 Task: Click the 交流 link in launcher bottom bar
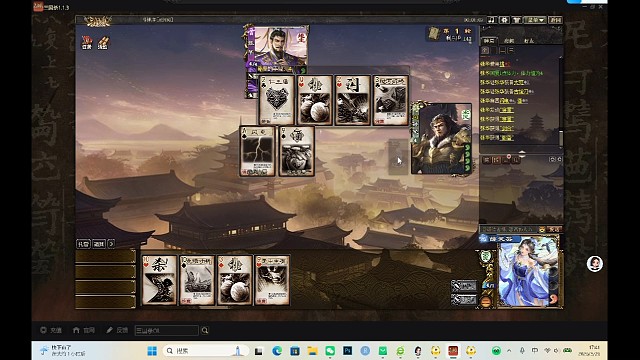click(51, 330)
